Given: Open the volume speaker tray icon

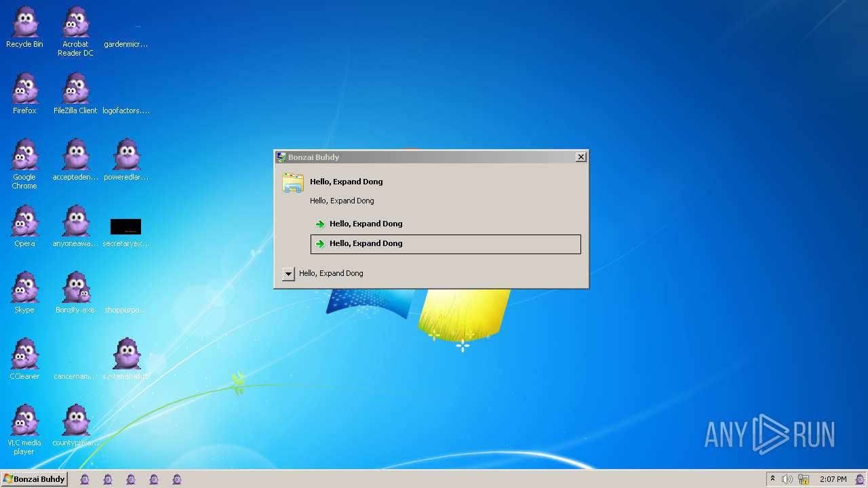Looking at the screenshot, I should point(787,479).
